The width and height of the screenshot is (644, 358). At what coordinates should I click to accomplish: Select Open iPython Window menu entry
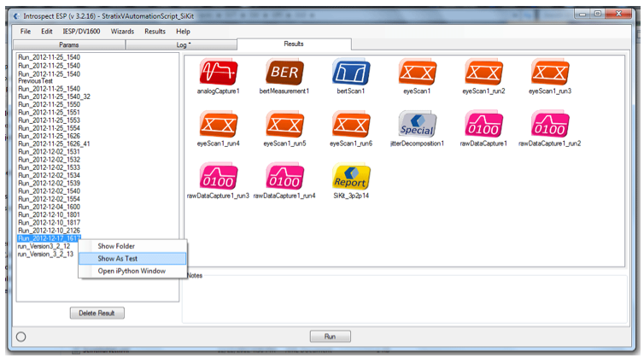[131, 271]
